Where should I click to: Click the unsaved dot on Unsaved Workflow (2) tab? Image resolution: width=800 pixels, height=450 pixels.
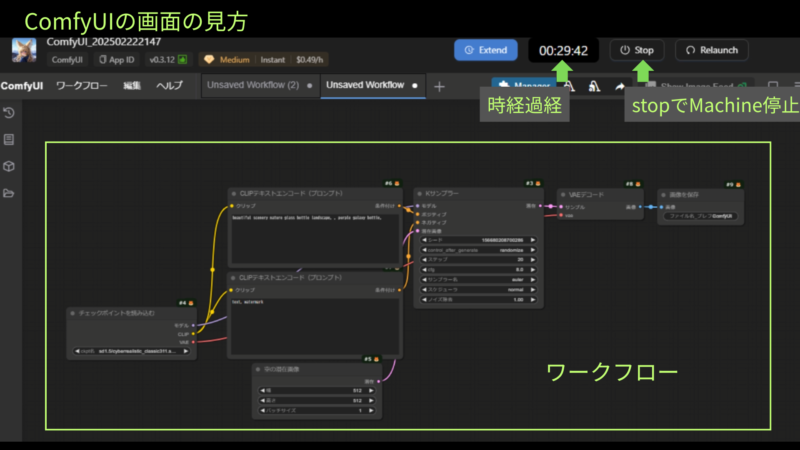pos(310,86)
